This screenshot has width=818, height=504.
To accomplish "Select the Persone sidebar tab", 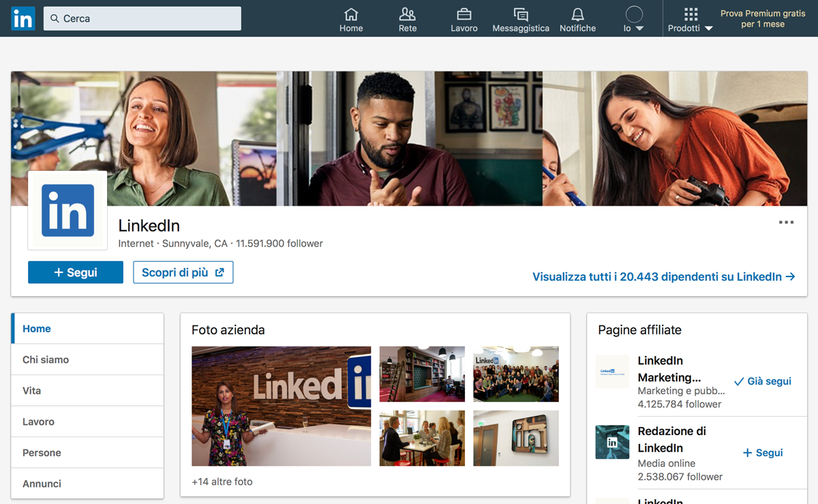I will (x=87, y=453).
